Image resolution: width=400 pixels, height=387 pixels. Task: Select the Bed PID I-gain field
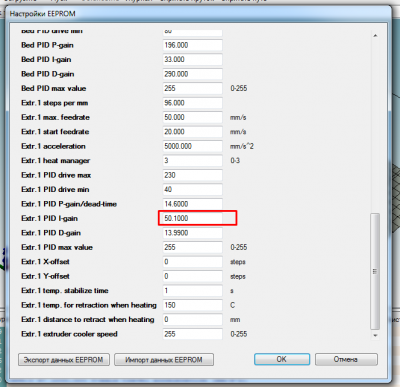pos(193,60)
